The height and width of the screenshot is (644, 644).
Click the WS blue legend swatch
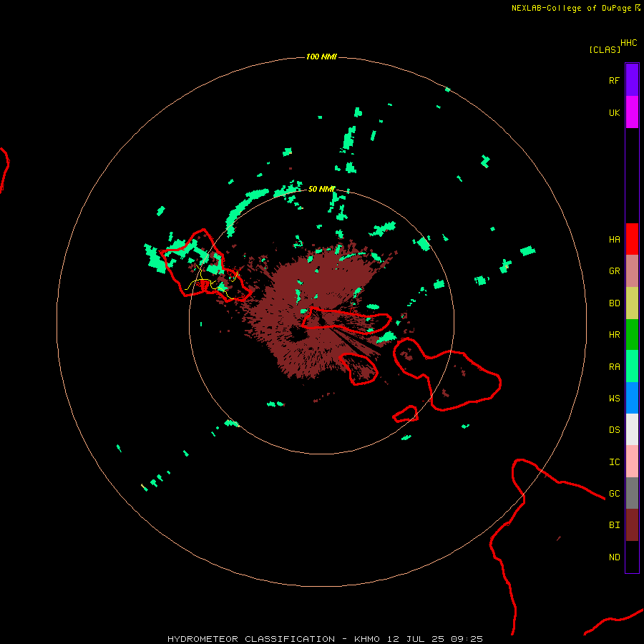coord(632,398)
